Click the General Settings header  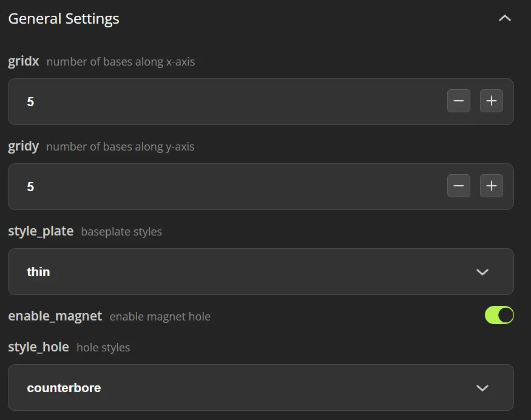[x=63, y=18]
